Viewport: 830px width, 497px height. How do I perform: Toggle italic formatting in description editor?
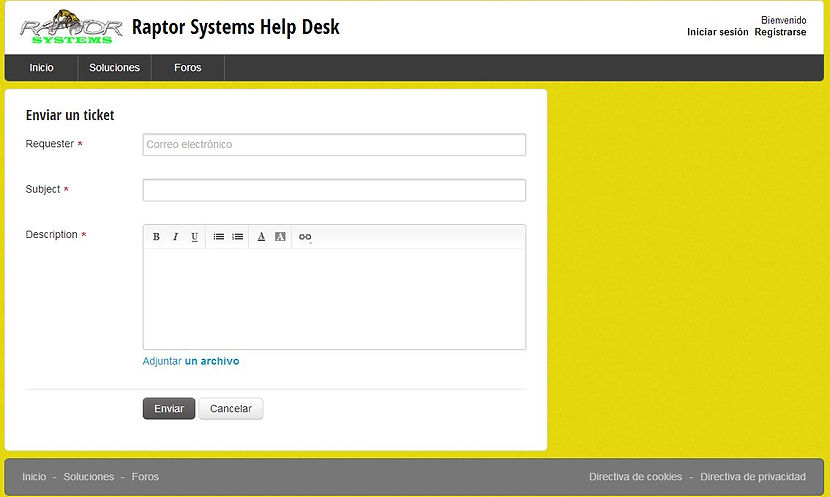click(175, 237)
